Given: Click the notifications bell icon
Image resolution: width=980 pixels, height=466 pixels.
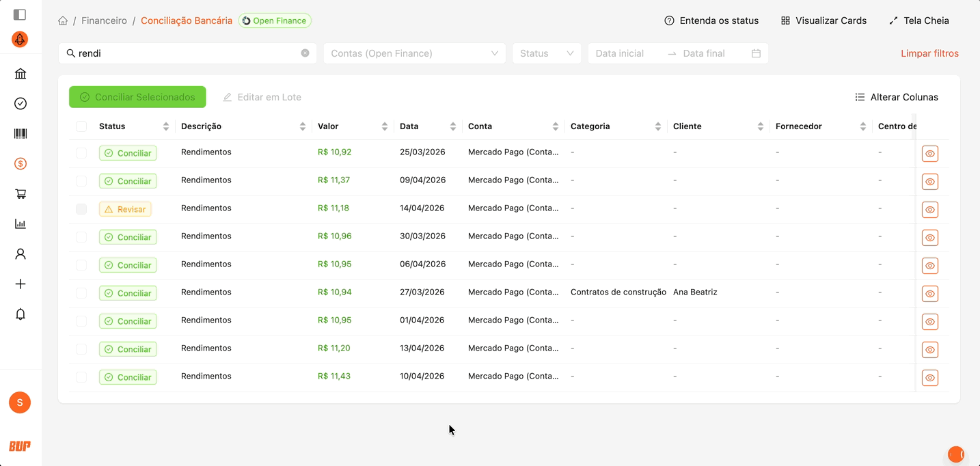Looking at the screenshot, I should pos(21,314).
